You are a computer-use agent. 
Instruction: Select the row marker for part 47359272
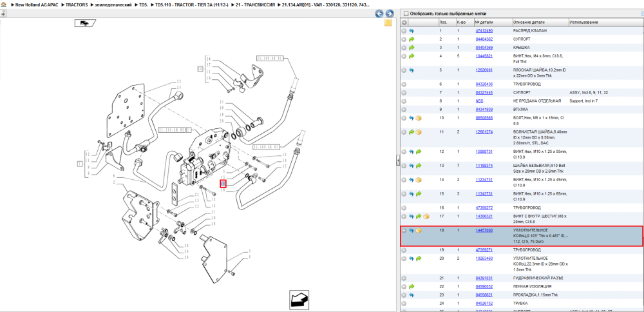pyautogui.click(x=404, y=208)
